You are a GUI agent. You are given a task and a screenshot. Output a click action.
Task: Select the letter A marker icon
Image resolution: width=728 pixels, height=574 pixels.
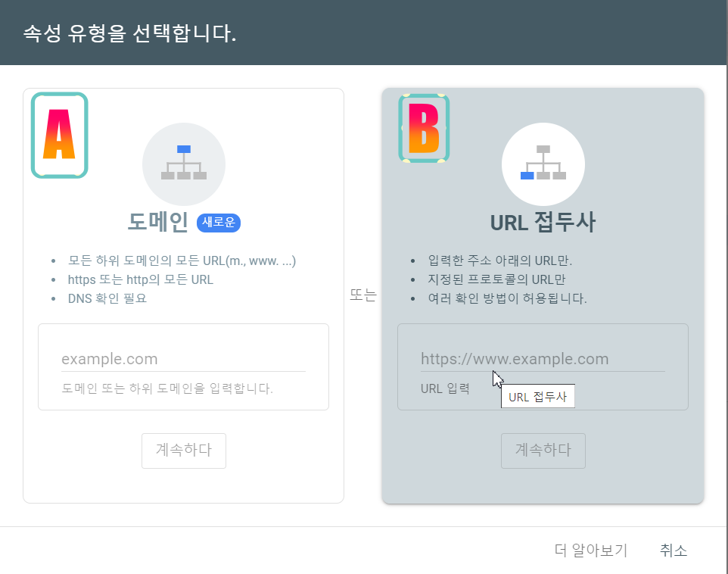(59, 134)
